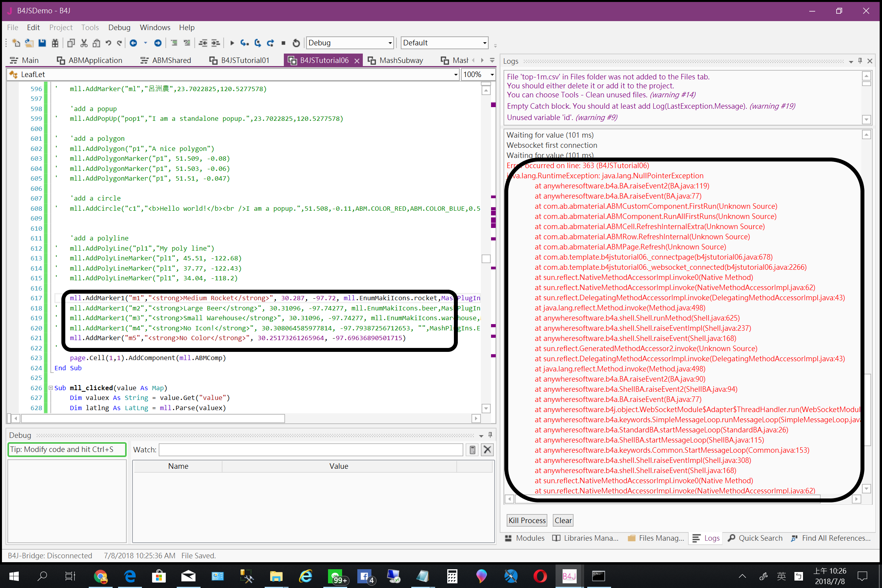The height and width of the screenshot is (588, 882).
Task: Open the 100% zoom level dropdown
Action: pos(492,75)
